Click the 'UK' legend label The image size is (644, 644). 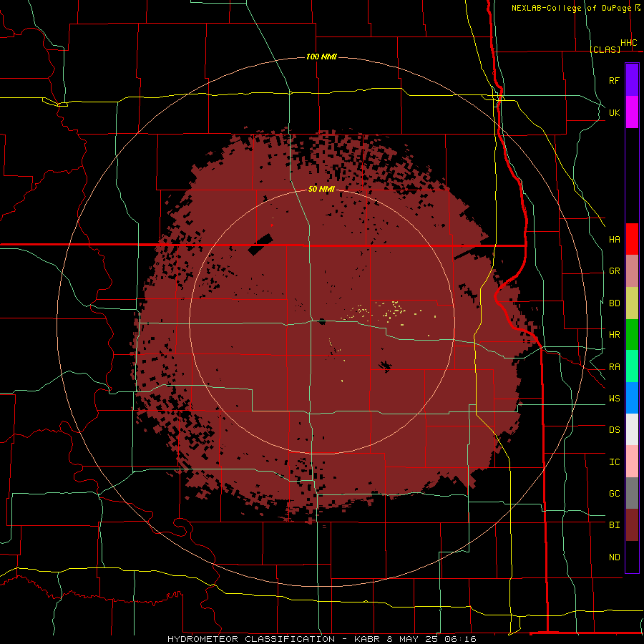pyautogui.click(x=615, y=112)
